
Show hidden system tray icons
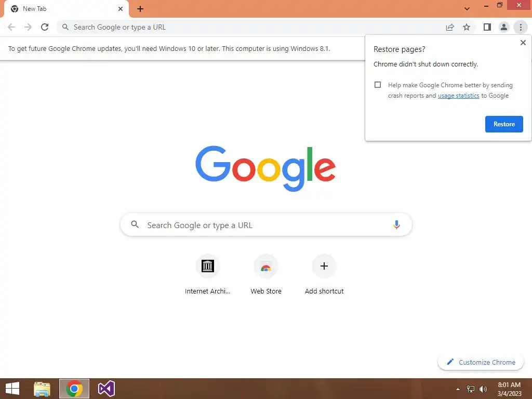(x=458, y=389)
